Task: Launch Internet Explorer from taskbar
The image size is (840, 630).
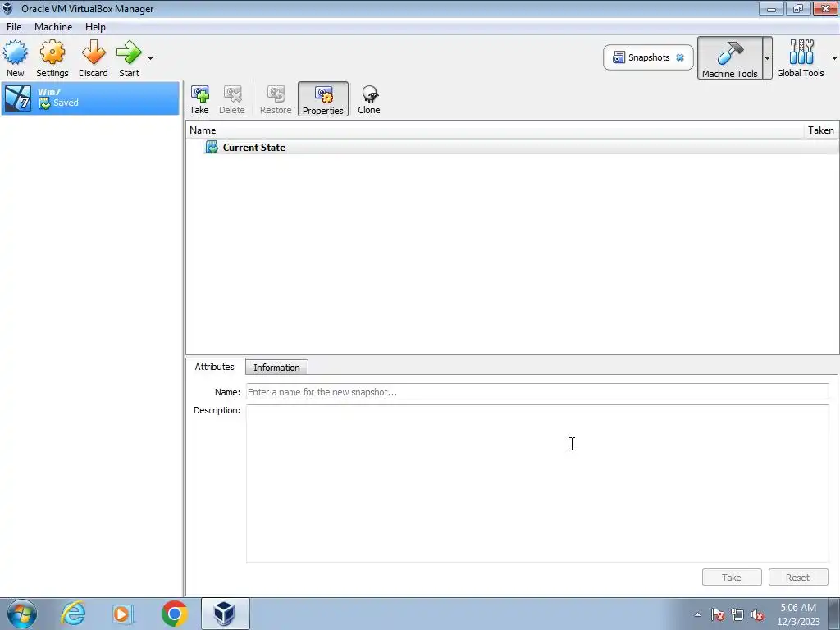Action: point(73,614)
